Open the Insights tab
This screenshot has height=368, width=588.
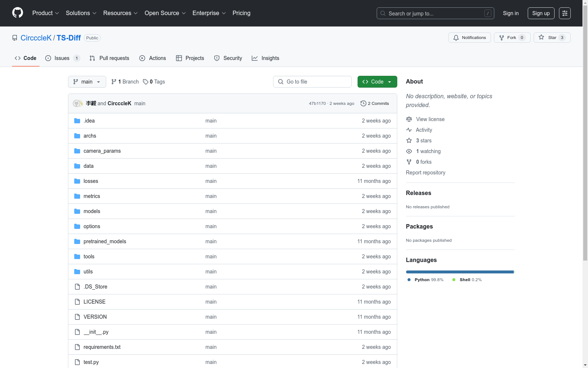pos(265,58)
